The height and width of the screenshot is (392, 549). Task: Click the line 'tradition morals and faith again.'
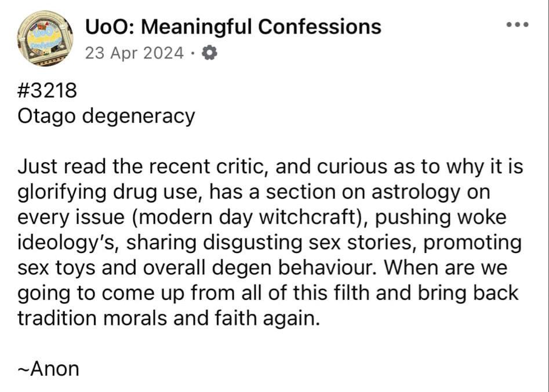[169, 318]
